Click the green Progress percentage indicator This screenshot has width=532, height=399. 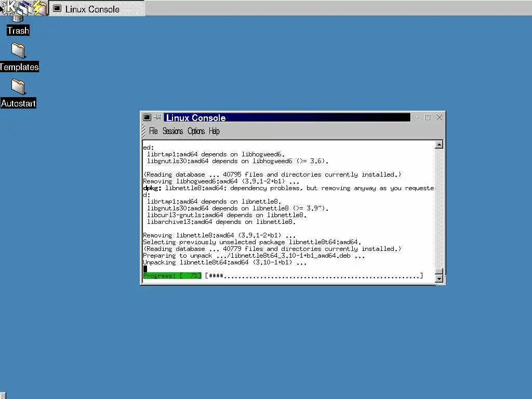[172, 276]
